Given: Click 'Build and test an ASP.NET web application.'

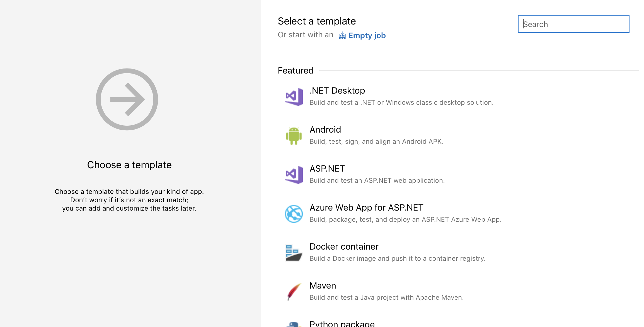Looking at the screenshot, I should point(377,180).
